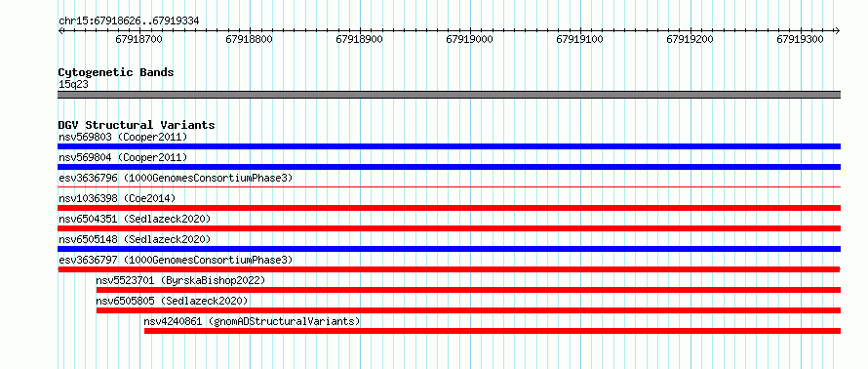Click the nsv6505148 (Sedlazeck2020) label
The height and width of the screenshot is (369, 868).
pyautogui.click(x=135, y=239)
